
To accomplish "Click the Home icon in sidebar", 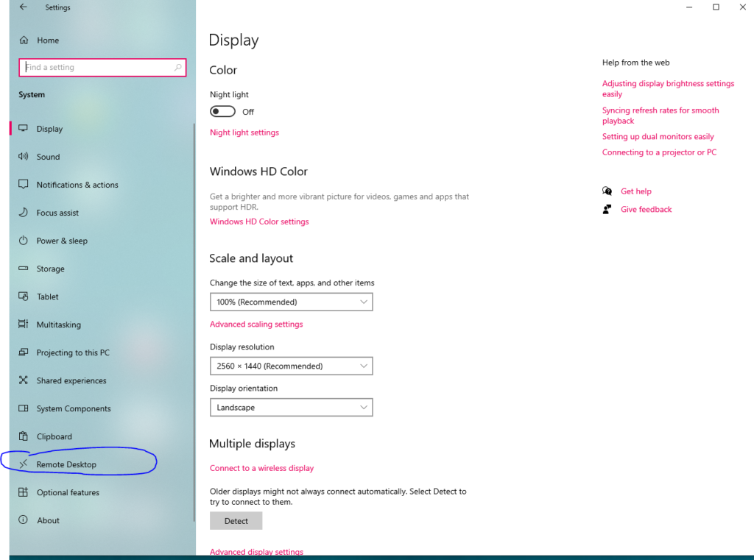I will click(24, 40).
